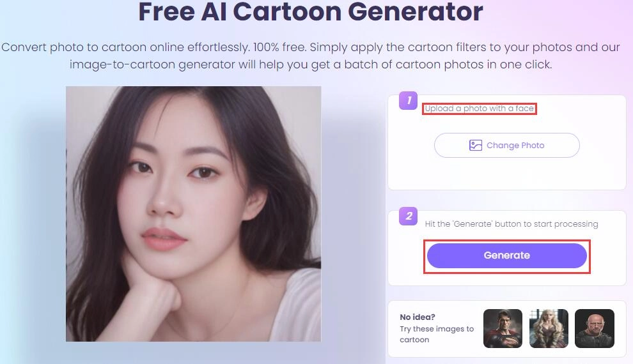Image resolution: width=633 pixels, height=364 pixels.
Task: Hit the purple Generate button
Action: (506, 255)
